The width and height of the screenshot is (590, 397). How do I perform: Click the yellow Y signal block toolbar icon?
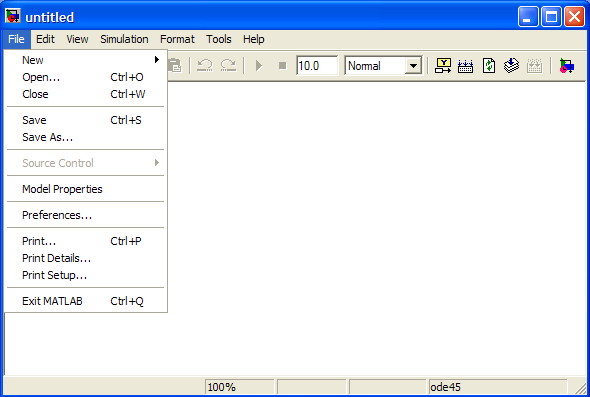coord(443,66)
